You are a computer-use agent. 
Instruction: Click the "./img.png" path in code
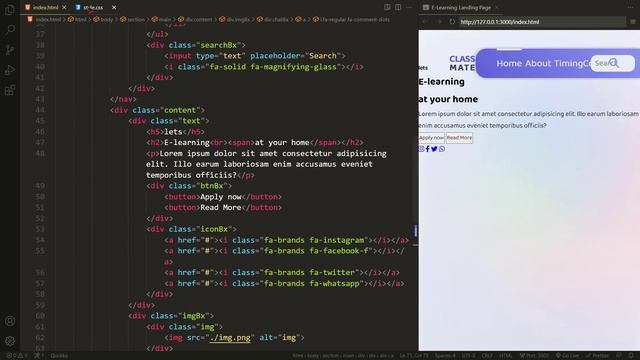[230, 338]
